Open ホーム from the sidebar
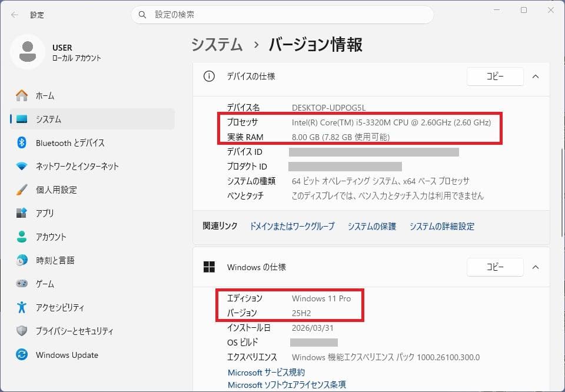 [45, 95]
